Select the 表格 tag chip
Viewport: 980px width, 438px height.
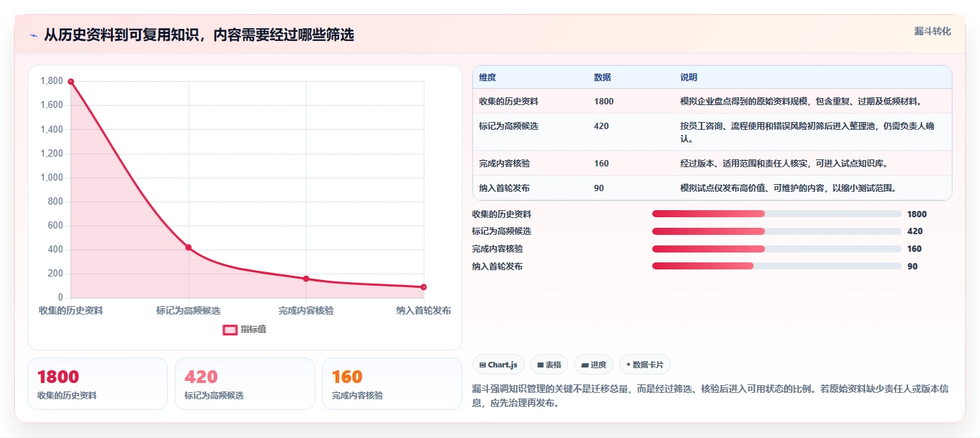549,365
